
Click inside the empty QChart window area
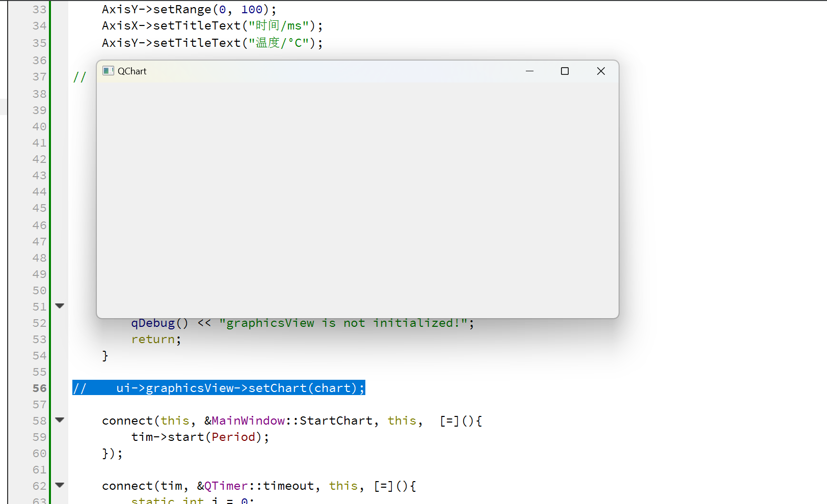click(x=357, y=199)
